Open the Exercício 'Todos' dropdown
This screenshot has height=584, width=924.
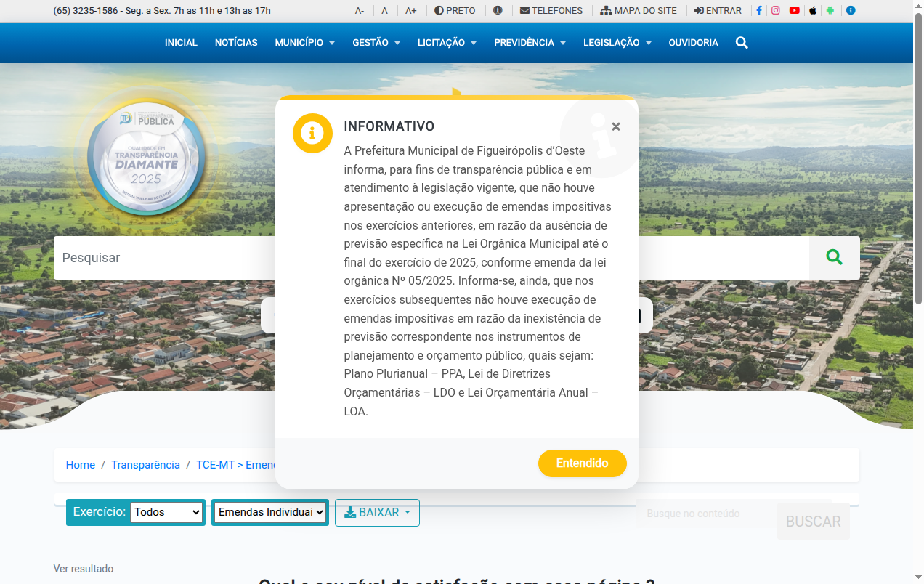(166, 512)
